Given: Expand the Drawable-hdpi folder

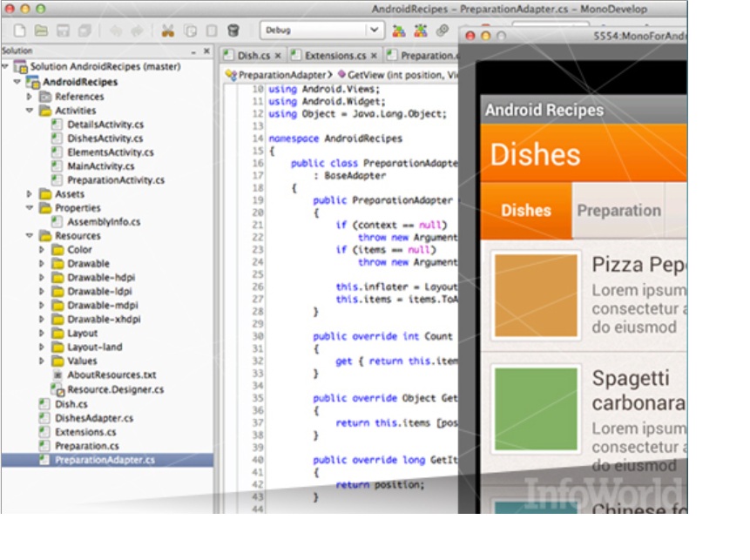Looking at the screenshot, I should click(x=42, y=278).
